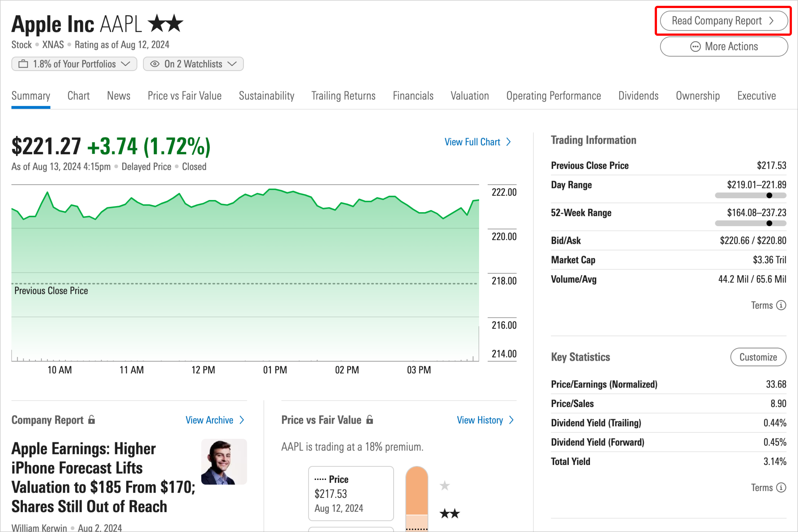Switch to the Chart tab

79,96
